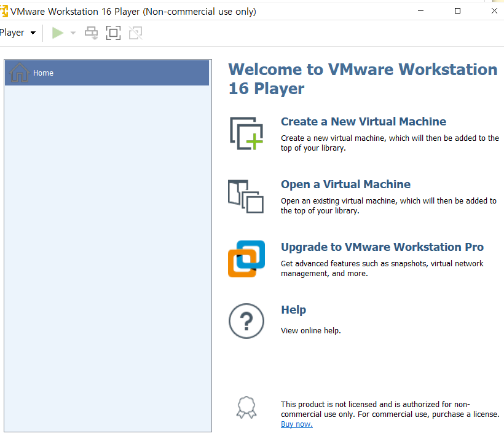Select the Home item in the library
Image resolution: width=504 pixels, height=444 pixels.
click(107, 73)
